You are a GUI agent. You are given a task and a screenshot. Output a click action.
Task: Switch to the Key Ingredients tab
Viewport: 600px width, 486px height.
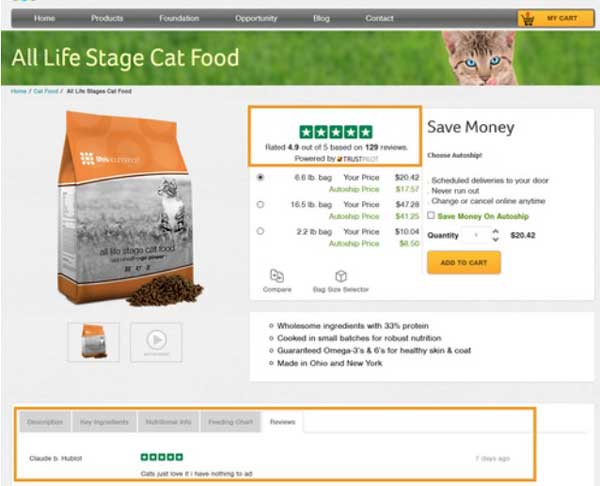[x=105, y=422]
